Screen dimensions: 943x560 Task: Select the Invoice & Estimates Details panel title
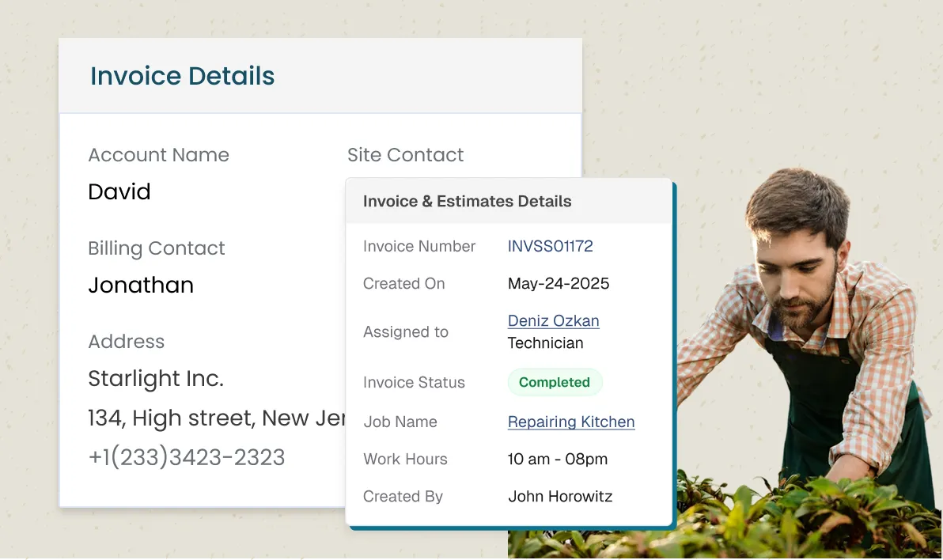click(x=466, y=201)
